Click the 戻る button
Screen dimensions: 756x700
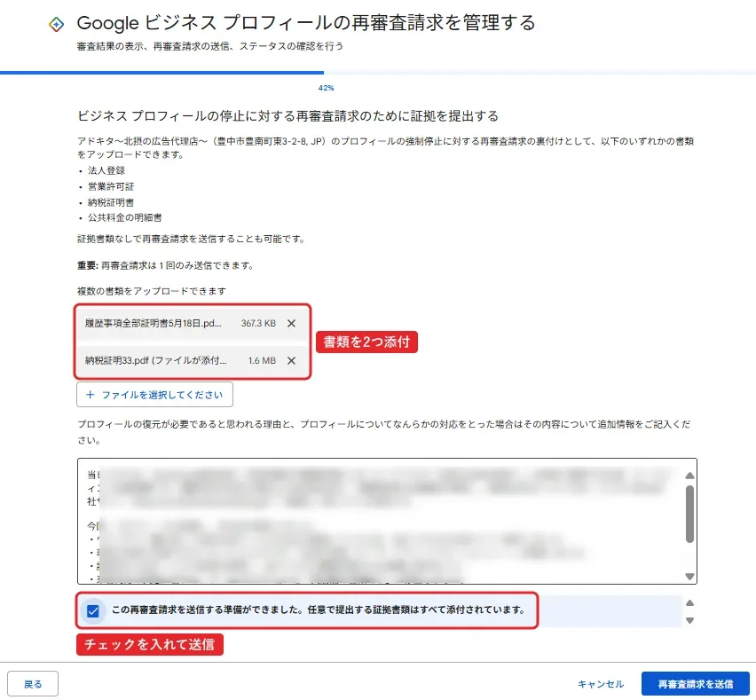pos(33,684)
